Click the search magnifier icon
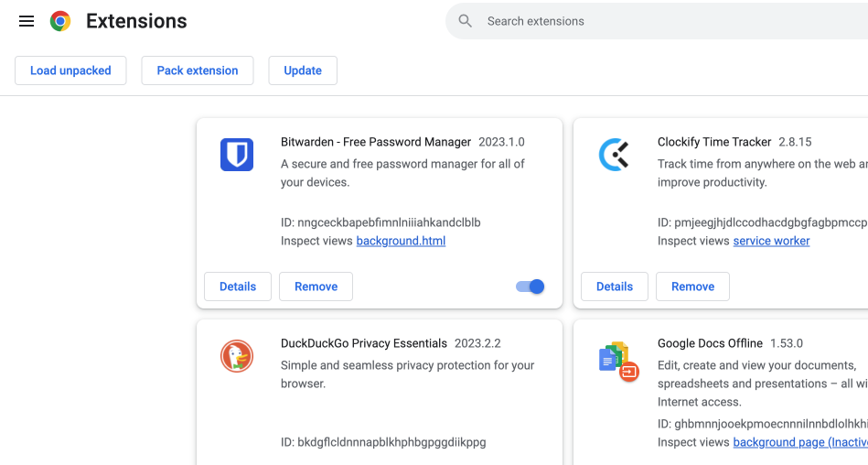This screenshot has width=868, height=465. pos(465,21)
